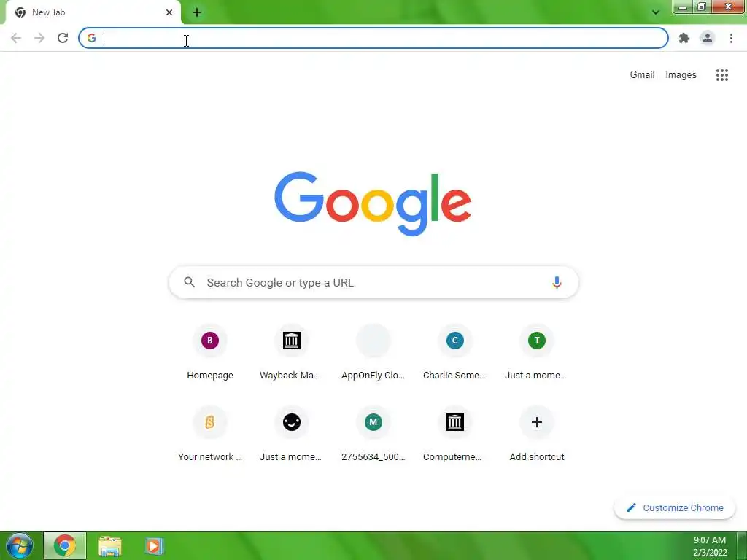Click the Customize Chrome button
Screen dimensions: 747x560
(675, 507)
